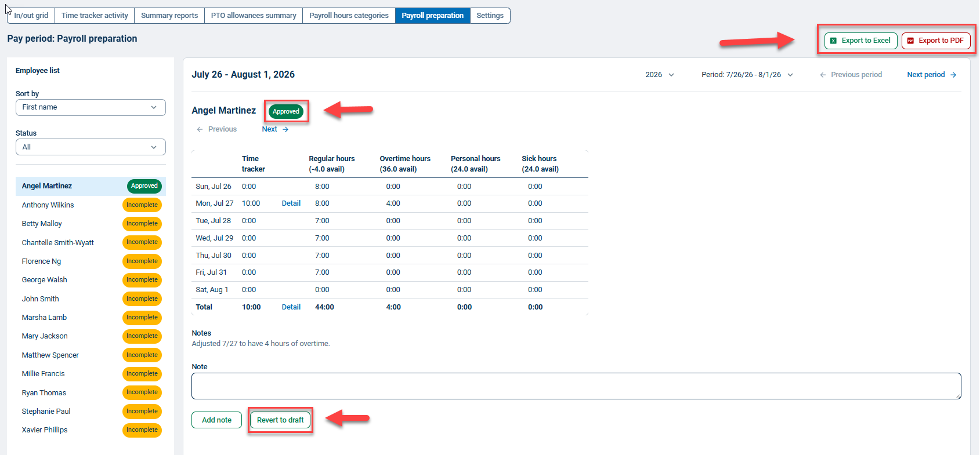The image size is (980, 455).
Task: Click the Mon, Jul 27 overtime value 4:00
Action: [393, 203]
